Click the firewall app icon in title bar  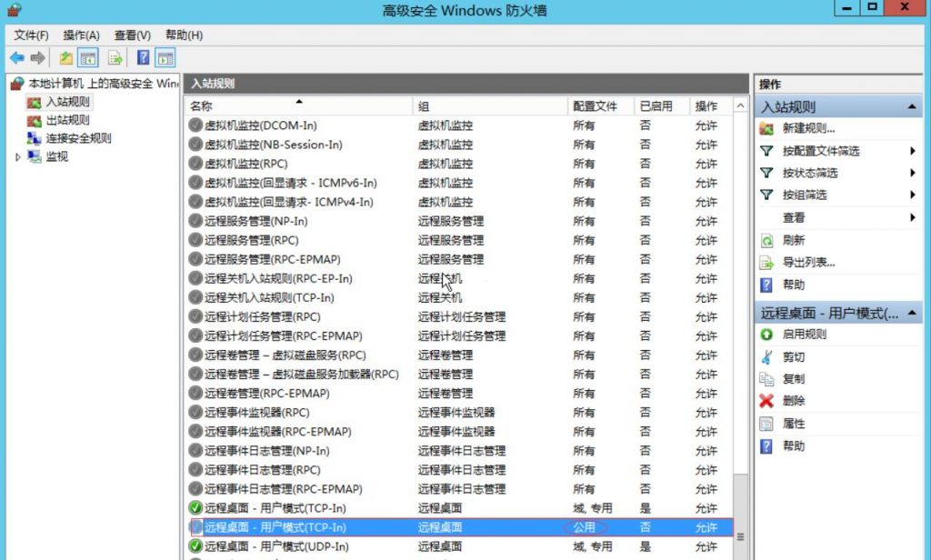pyautogui.click(x=15, y=10)
